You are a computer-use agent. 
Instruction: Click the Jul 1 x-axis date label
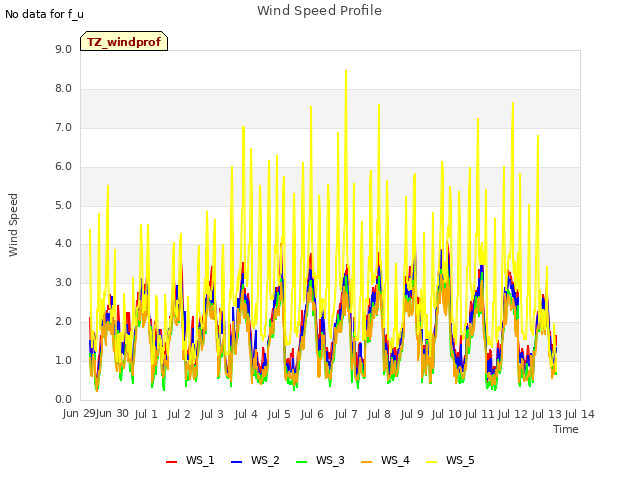click(146, 414)
